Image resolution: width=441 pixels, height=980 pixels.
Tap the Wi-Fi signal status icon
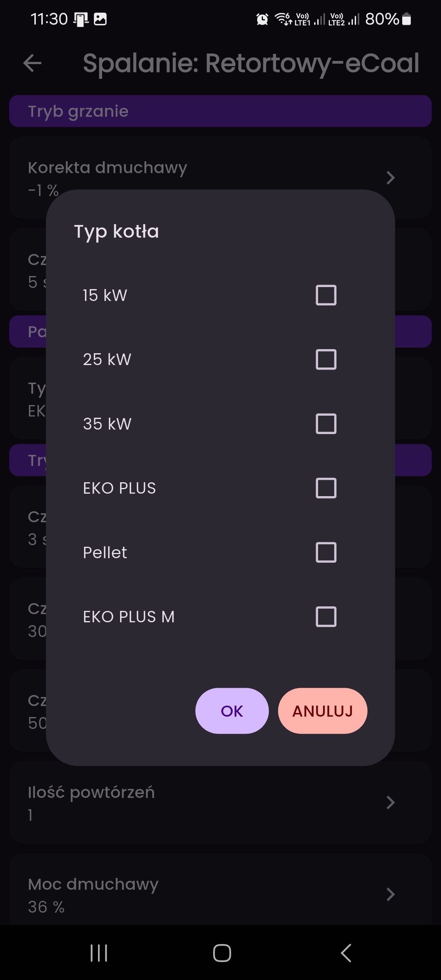point(283,19)
